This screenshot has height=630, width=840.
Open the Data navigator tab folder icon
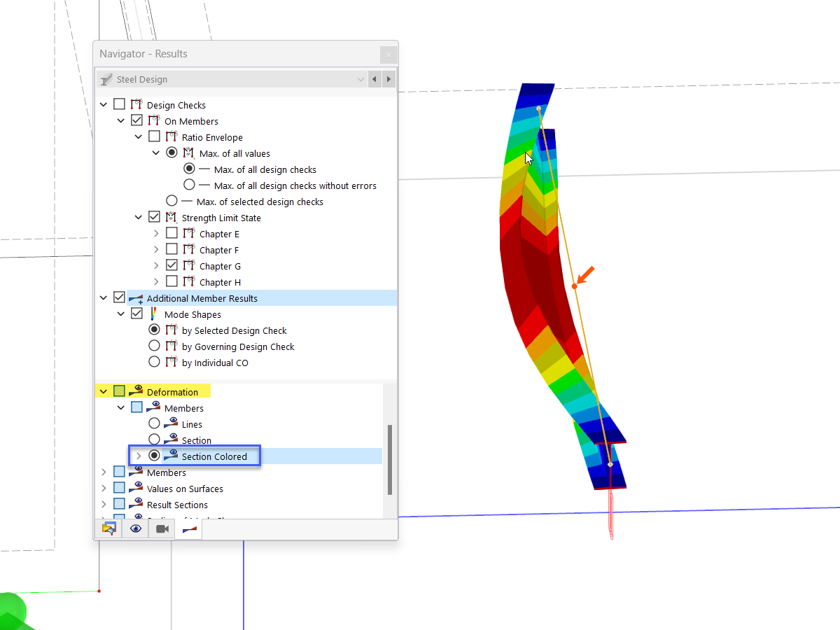(x=109, y=528)
